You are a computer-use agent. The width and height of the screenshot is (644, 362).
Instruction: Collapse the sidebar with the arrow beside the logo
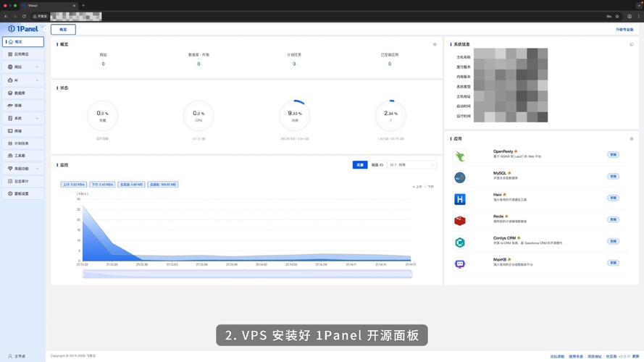point(45,29)
